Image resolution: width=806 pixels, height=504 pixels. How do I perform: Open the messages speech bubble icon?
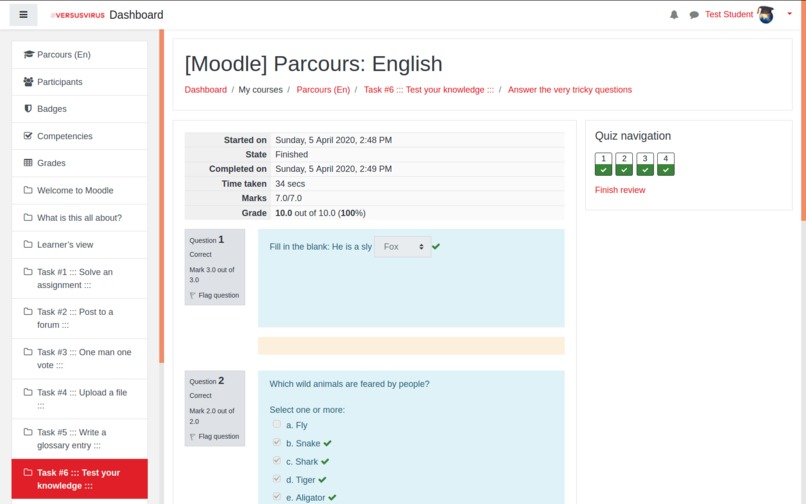pos(694,15)
